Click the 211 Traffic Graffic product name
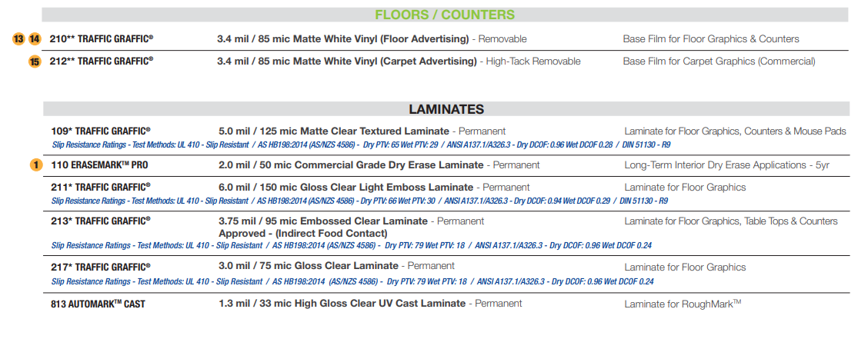Image resolution: width=868 pixels, height=339 pixels. (101, 187)
